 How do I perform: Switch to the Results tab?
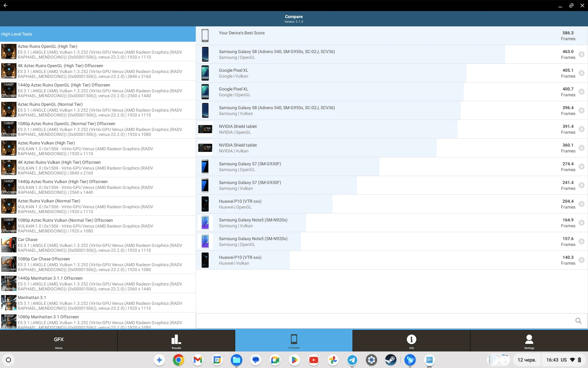[176, 341]
